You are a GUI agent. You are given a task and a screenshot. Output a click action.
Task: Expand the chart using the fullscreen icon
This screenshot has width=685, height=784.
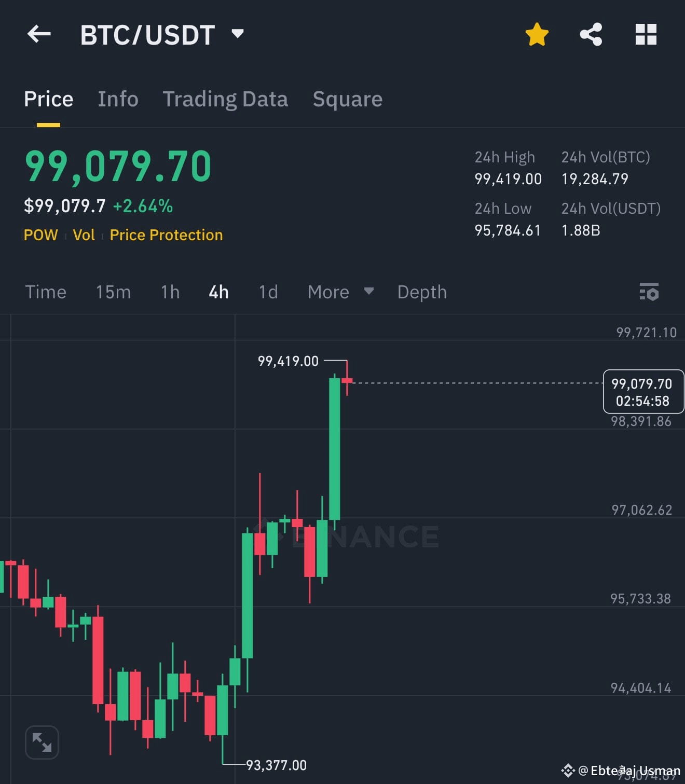pyautogui.click(x=42, y=742)
